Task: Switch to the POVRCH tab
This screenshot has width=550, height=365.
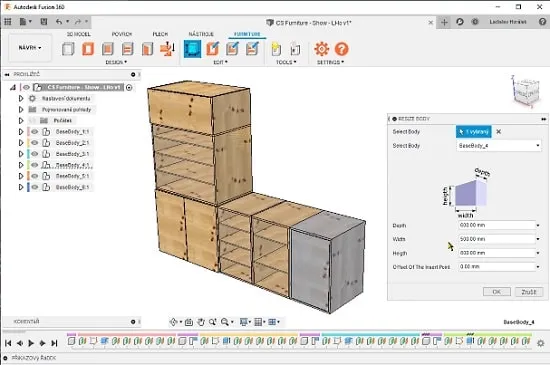Action: (122, 34)
